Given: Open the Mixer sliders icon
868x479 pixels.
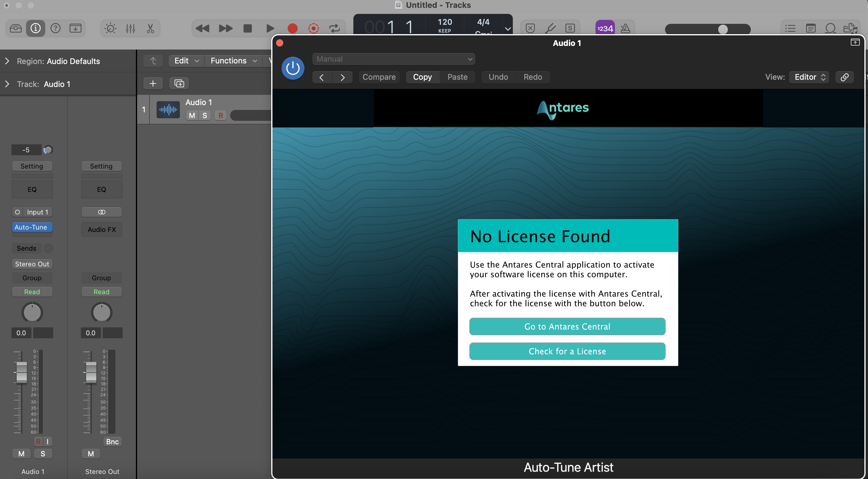Looking at the screenshot, I should pyautogui.click(x=130, y=28).
